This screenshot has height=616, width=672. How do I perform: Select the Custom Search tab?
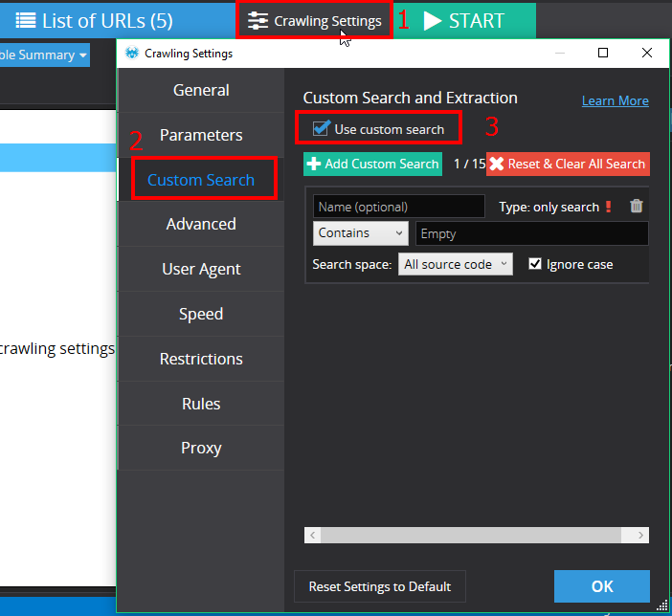(201, 180)
